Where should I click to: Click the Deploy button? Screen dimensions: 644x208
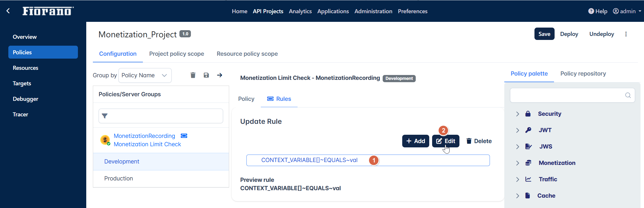[x=569, y=34]
